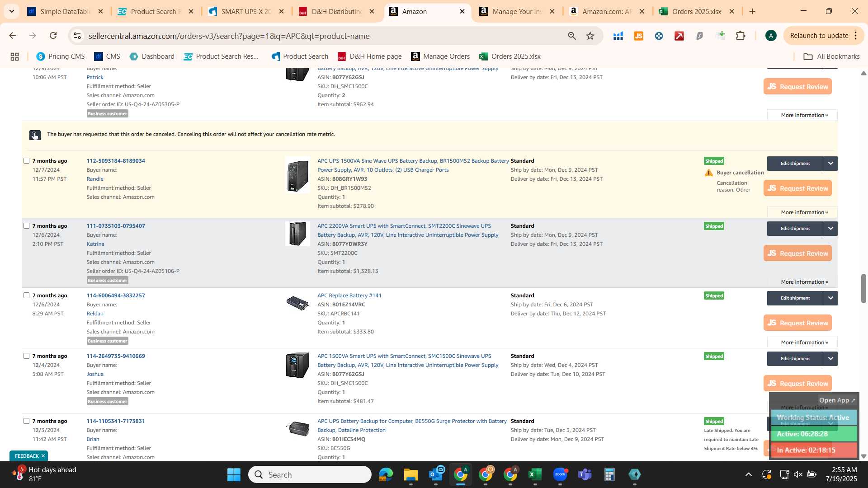Open order link 114-6006494-3832257

click(x=116, y=296)
